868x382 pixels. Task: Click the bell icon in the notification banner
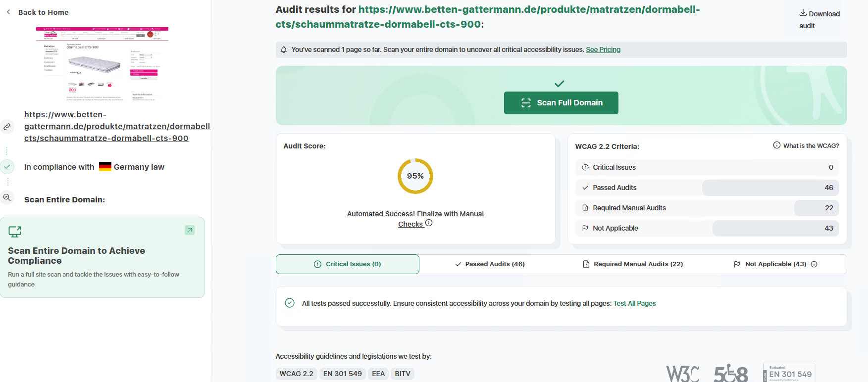[x=284, y=49]
